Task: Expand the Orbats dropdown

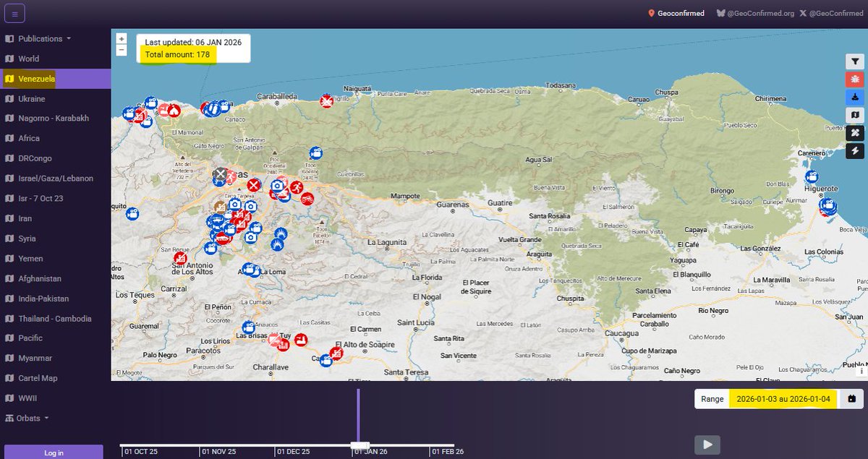Action: tap(27, 418)
